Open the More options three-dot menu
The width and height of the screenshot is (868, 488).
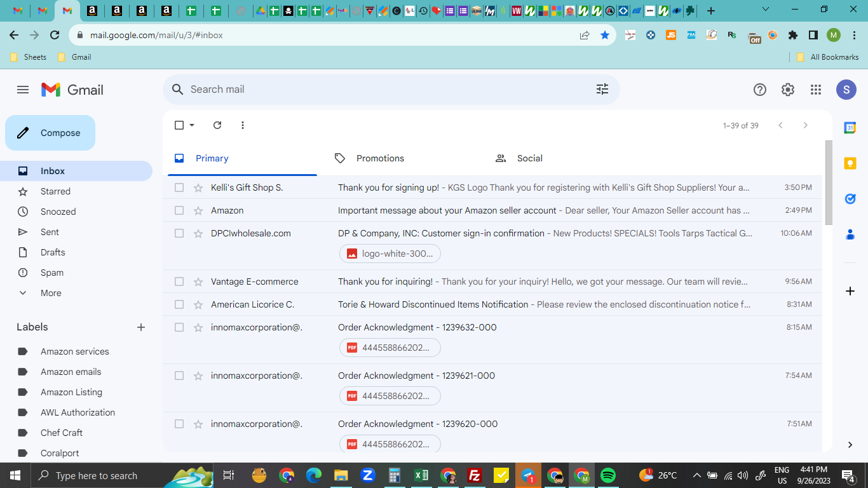pos(243,125)
